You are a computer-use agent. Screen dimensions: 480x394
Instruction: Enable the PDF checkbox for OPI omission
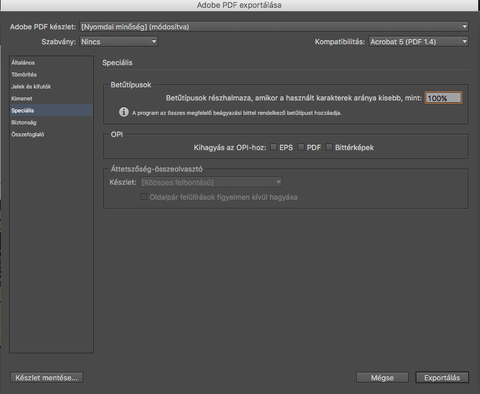(x=301, y=147)
